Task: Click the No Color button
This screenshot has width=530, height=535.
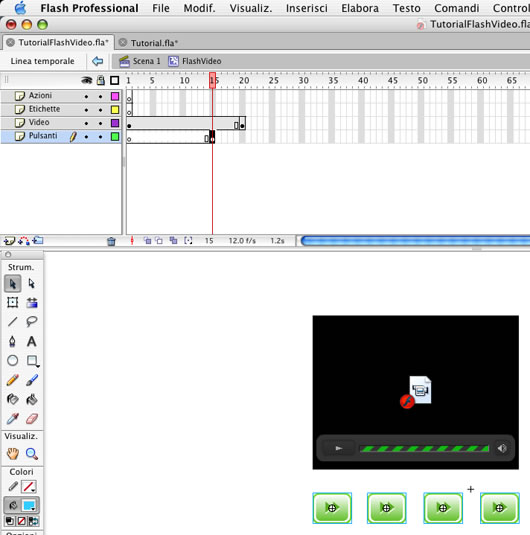Action: (x=21, y=521)
